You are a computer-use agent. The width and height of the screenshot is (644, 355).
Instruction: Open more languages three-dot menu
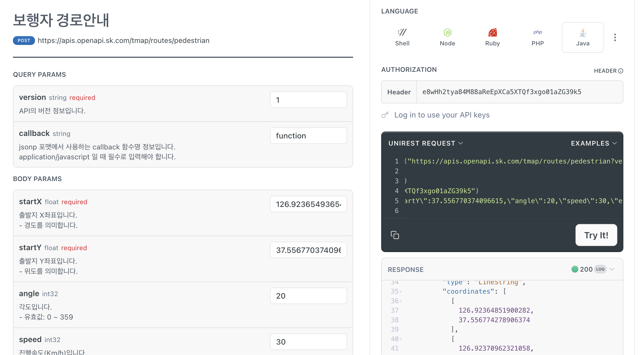(615, 37)
